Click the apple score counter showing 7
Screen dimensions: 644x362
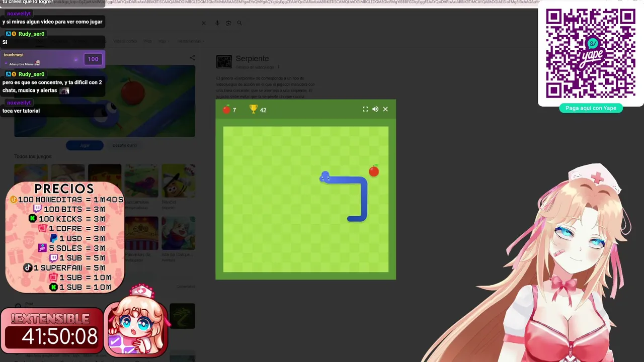(229, 110)
